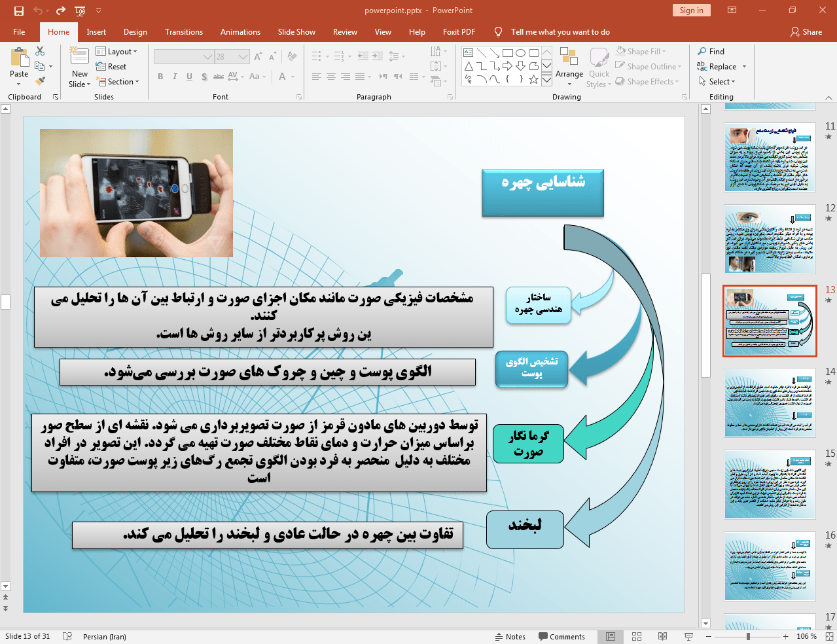
Task: Open the Layout dropdown
Action: click(x=116, y=51)
